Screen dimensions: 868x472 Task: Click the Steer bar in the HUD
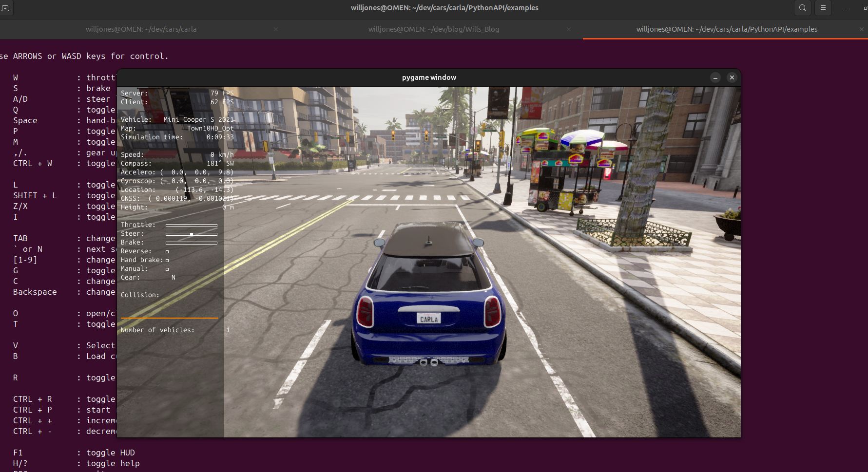pos(192,234)
